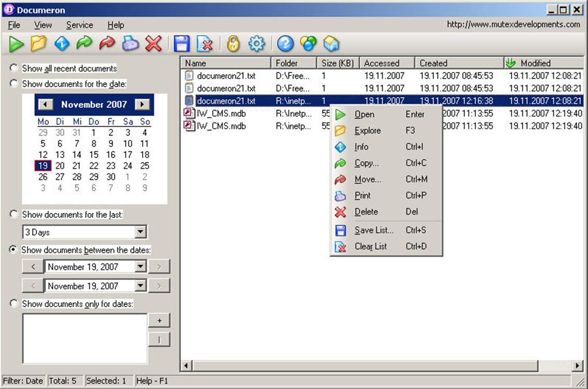The width and height of the screenshot is (588, 389).
Task: Click the Info icon in the context menu
Action: (341, 147)
